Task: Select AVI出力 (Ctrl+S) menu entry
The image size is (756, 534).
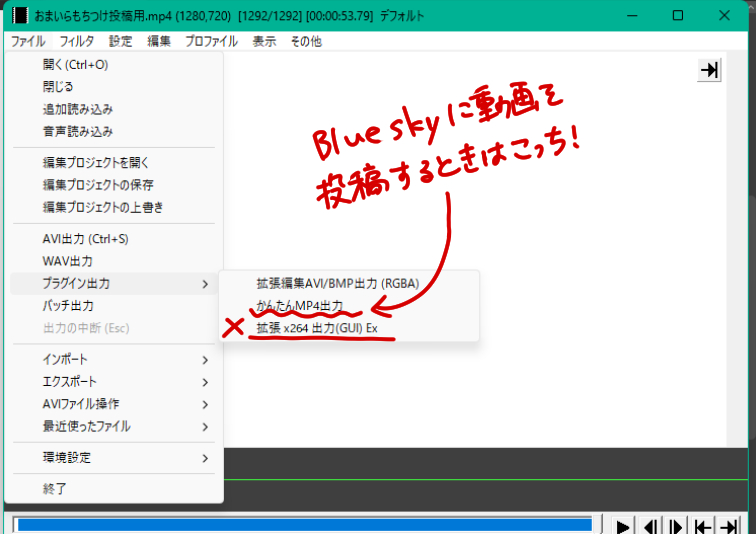Action: [85, 239]
